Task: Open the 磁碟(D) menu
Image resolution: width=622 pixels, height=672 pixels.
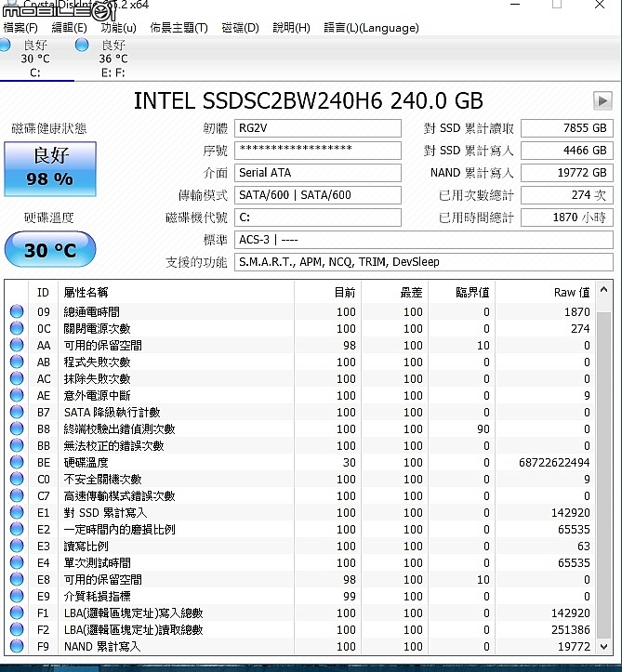Action: pyautogui.click(x=240, y=28)
